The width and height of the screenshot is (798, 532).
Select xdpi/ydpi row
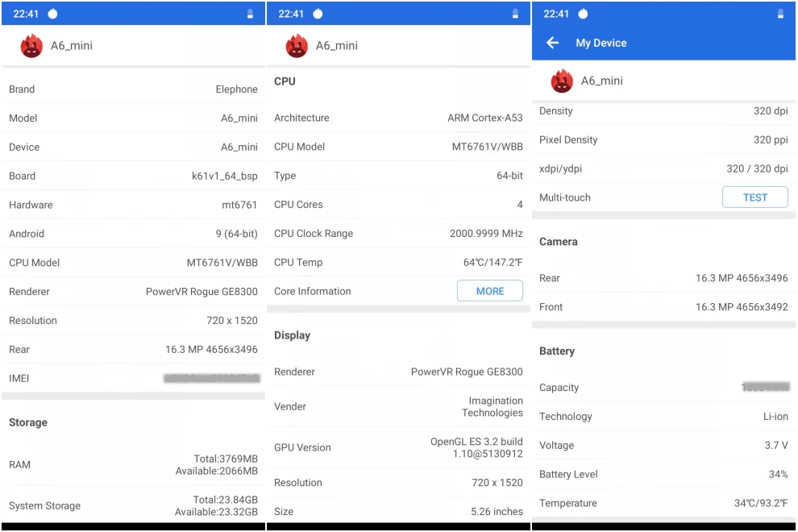(x=663, y=168)
